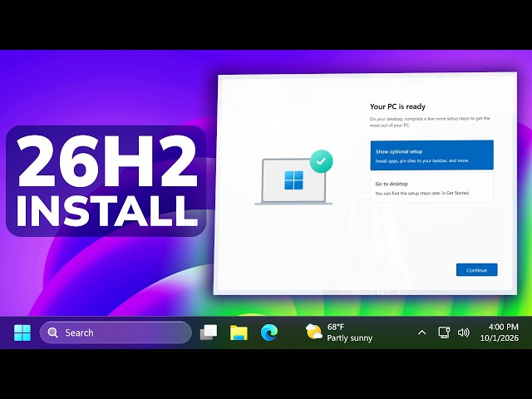The height and width of the screenshot is (399, 532).
Task: Click the laptop with checkmark illustration
Action: point(293,177)
